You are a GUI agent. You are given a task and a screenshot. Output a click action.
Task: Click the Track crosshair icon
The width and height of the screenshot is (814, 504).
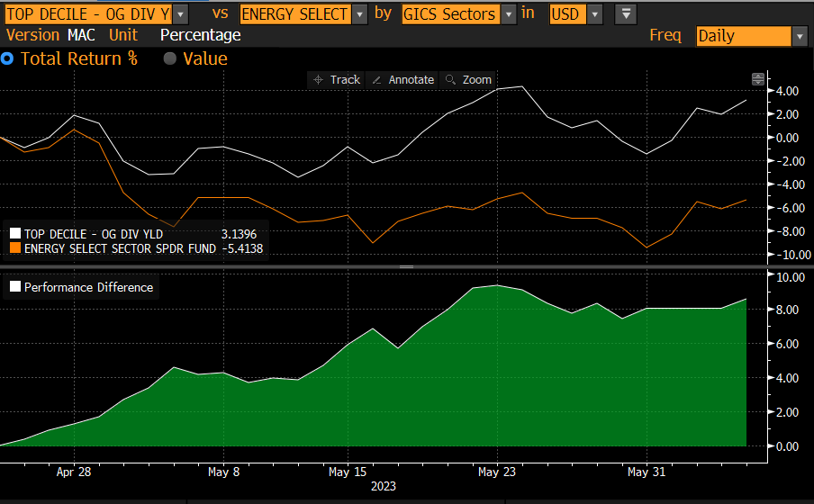[318, 80]
